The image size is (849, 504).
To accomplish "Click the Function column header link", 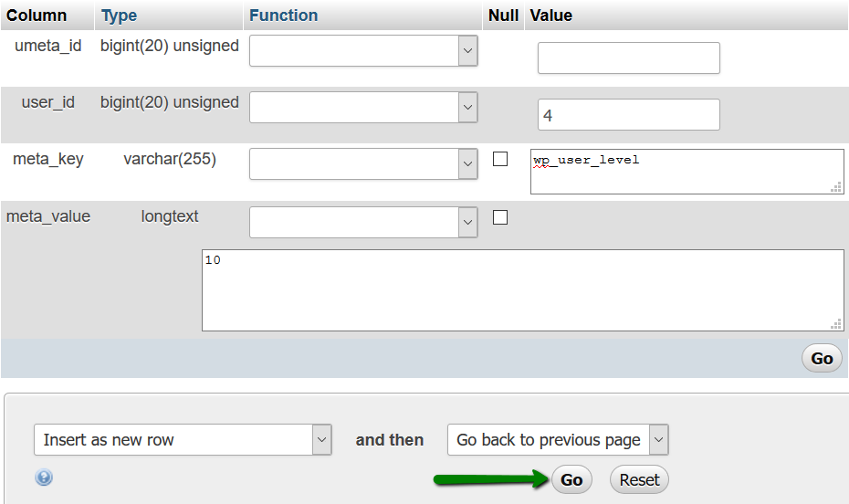I will (x=283, y=16).
